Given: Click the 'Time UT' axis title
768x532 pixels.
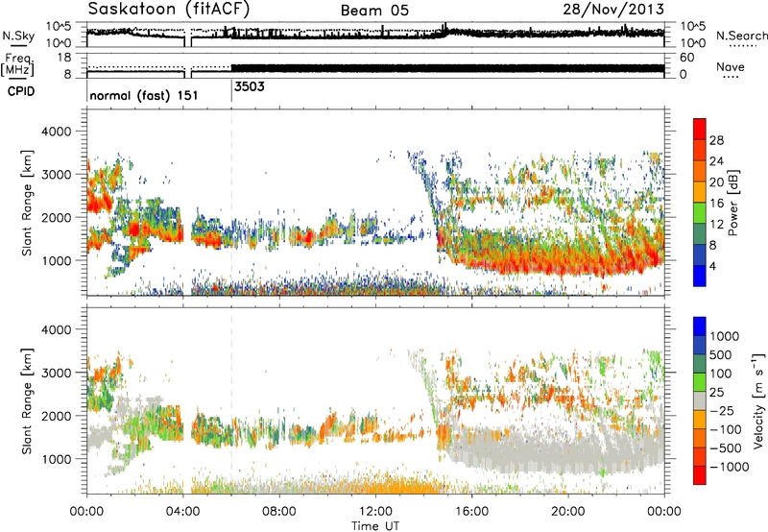Looking at the screenshot, I should pos(375,525).
